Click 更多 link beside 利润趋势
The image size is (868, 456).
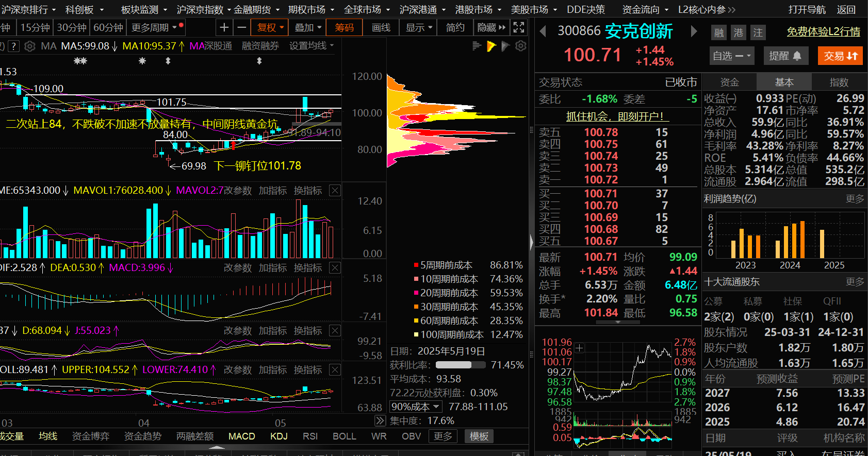point(855,199)
